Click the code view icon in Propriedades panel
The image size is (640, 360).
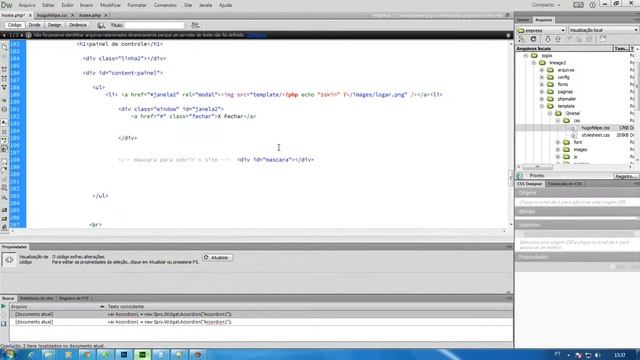click(x=9, y=260)
